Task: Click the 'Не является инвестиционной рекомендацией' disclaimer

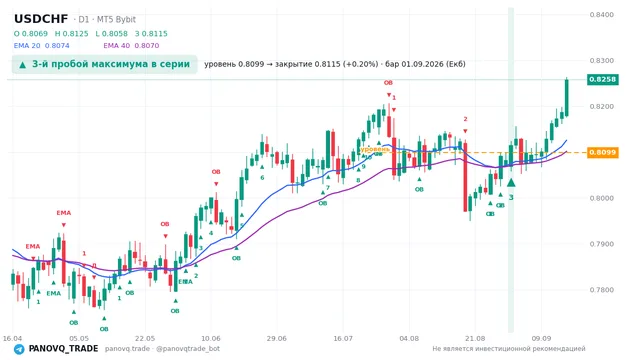Action: pyautogui.click(x=509, y=349)
